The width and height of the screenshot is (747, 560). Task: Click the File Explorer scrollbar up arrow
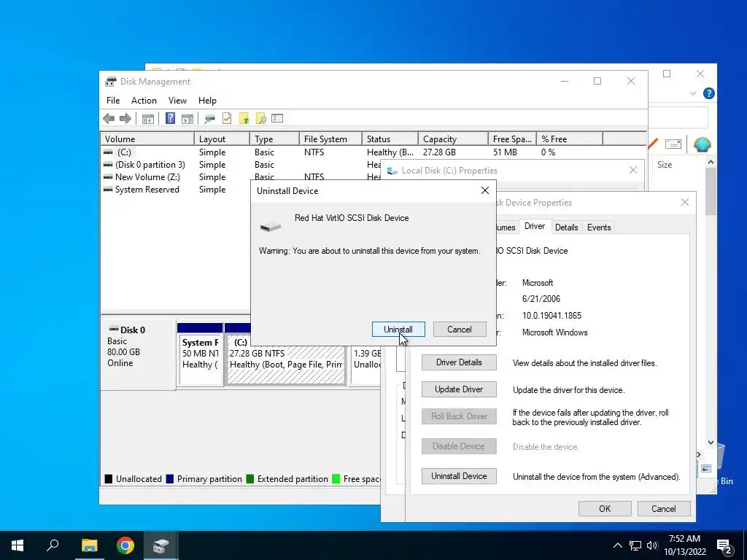[x=711, y=163]
